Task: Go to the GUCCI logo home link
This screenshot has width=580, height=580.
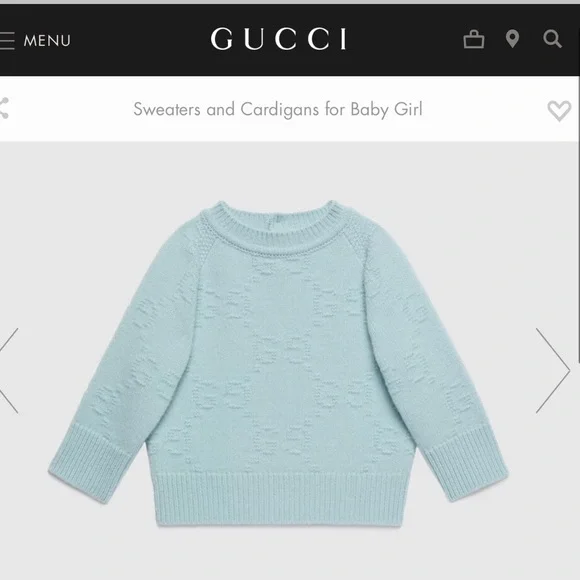Action: (279, 38)
